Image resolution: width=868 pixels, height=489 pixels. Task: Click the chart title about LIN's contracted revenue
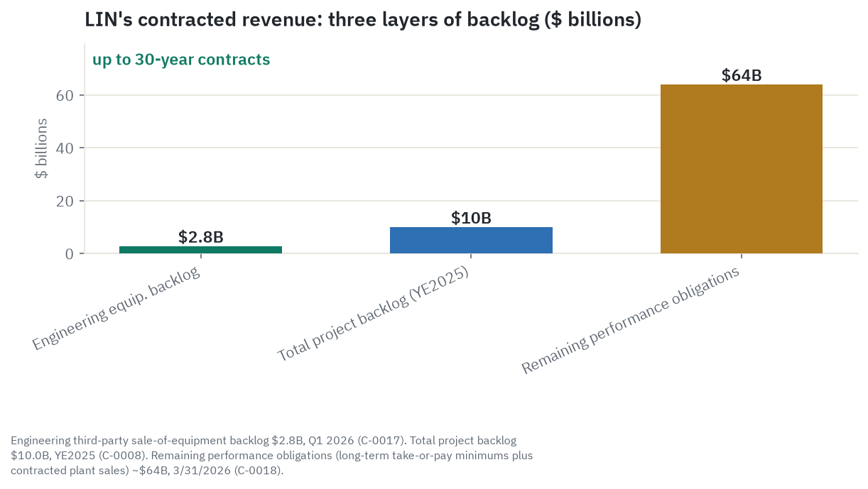click(x=363, y=20)
